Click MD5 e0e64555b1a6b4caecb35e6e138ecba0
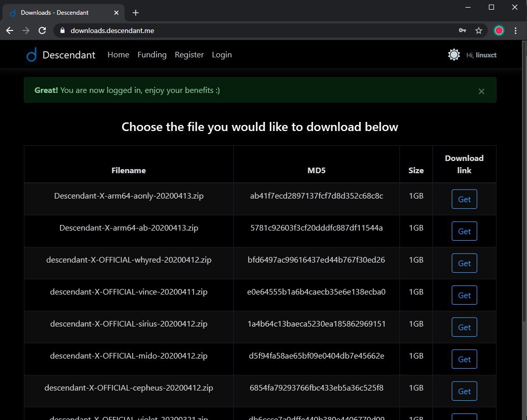 pos(316,292)
